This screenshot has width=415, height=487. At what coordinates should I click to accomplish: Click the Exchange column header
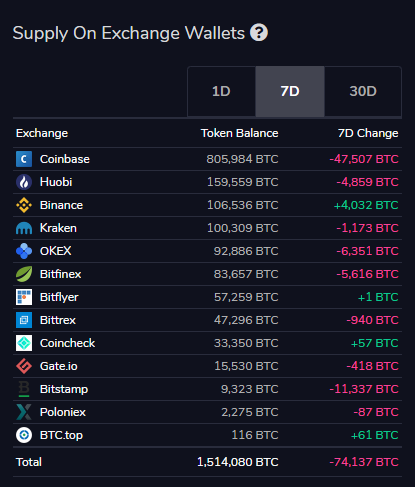[42, 133]
